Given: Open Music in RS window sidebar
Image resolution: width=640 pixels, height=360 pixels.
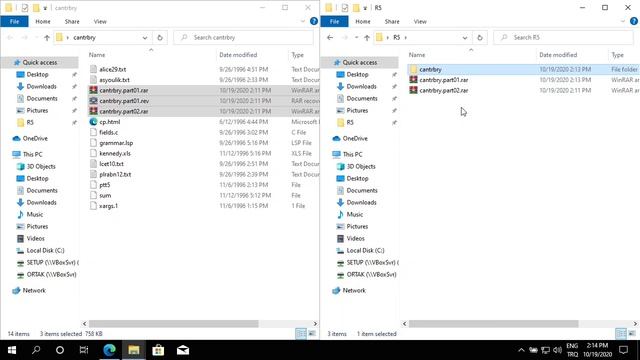Looking at the screenshot, I should [354, 214].
